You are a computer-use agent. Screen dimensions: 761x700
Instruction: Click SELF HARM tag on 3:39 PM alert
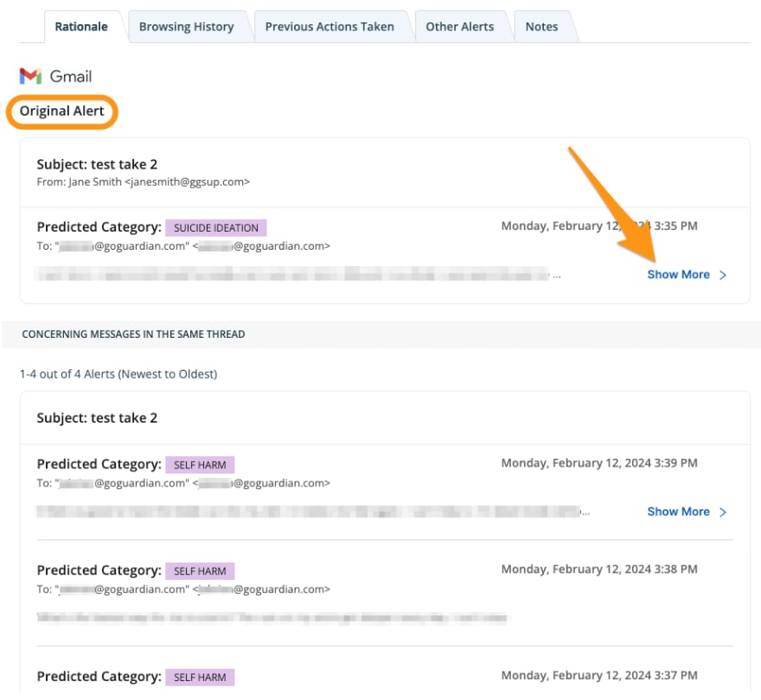[200, 465]
